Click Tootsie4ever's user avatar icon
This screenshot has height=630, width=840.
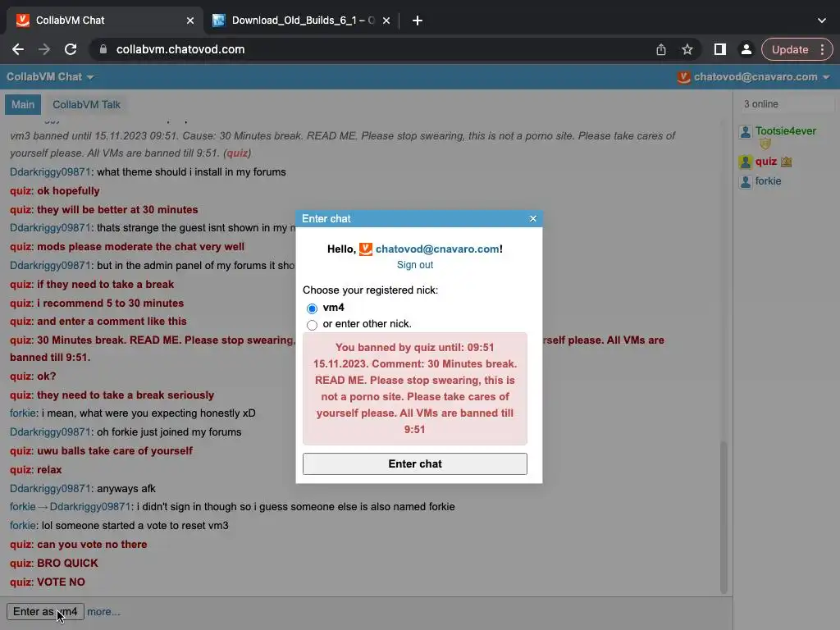745,132
